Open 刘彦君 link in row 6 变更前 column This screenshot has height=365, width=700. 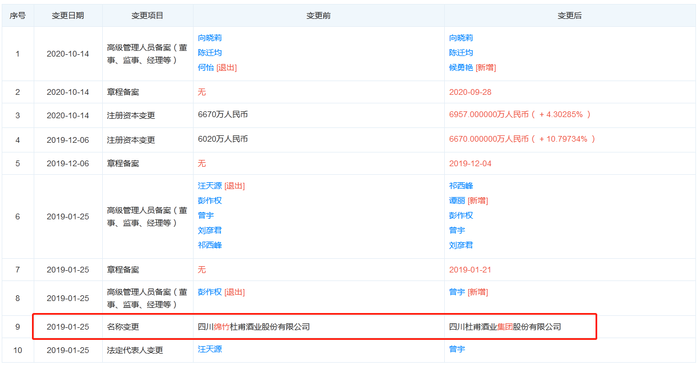coord(210,230)
